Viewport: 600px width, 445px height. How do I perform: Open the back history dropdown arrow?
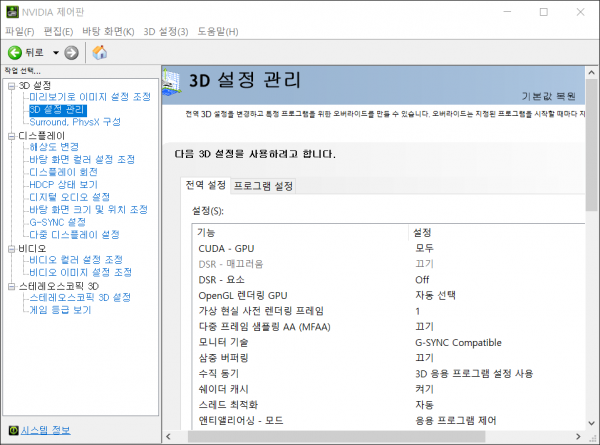click(x=56, y=53)
